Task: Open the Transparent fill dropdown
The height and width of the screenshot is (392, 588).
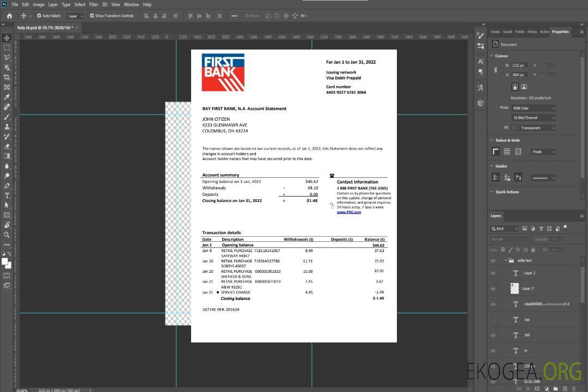Action: [537, 128]
